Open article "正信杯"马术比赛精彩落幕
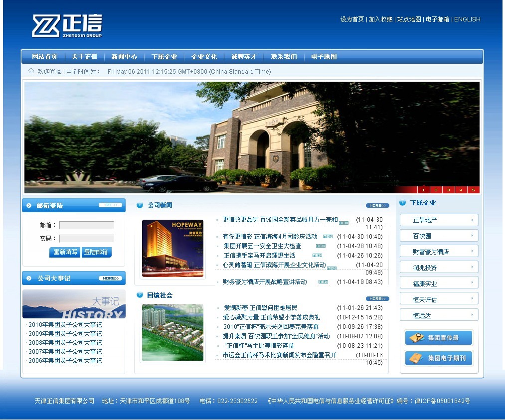505x420 pixels. 259,346
